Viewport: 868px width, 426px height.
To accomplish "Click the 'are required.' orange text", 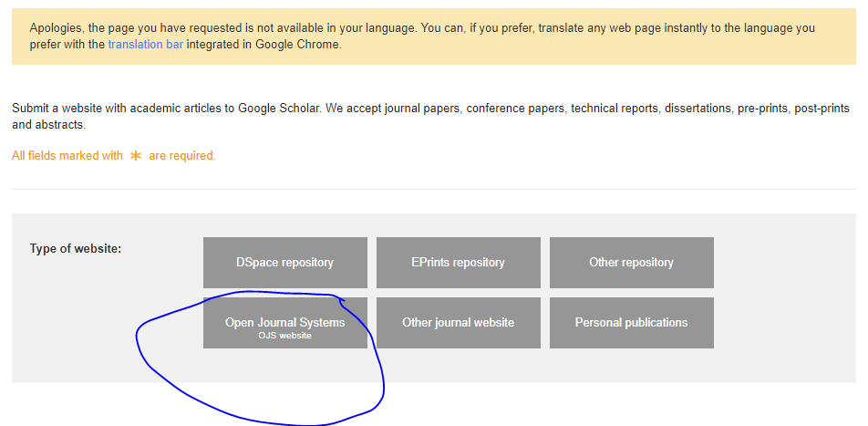I will tap(182, 156).
